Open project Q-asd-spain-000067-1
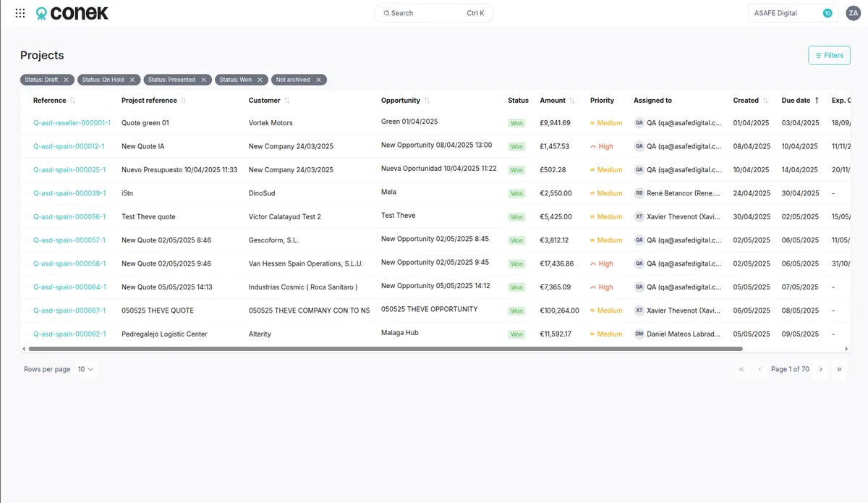The image size is (868, 503). point(69,310)
